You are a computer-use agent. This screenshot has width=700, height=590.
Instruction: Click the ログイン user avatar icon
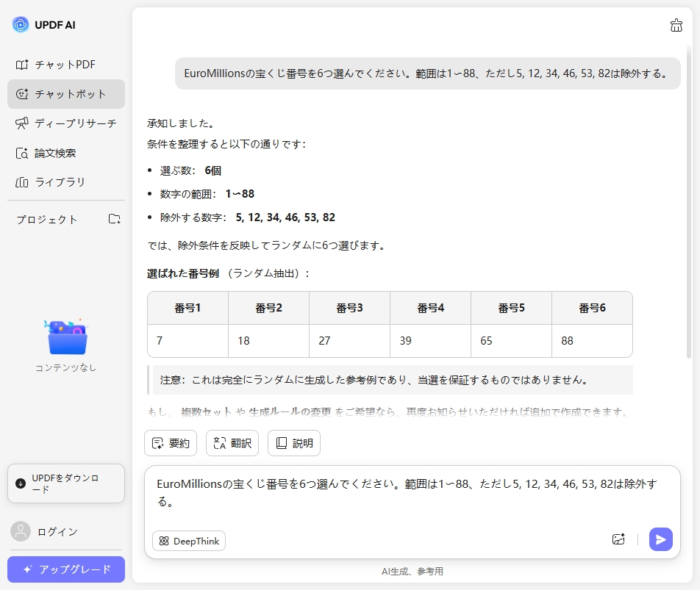tap(21, 531)
